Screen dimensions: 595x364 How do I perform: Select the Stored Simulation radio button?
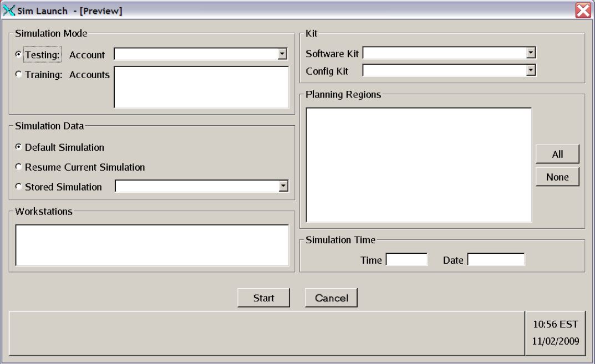click(18, 186)
